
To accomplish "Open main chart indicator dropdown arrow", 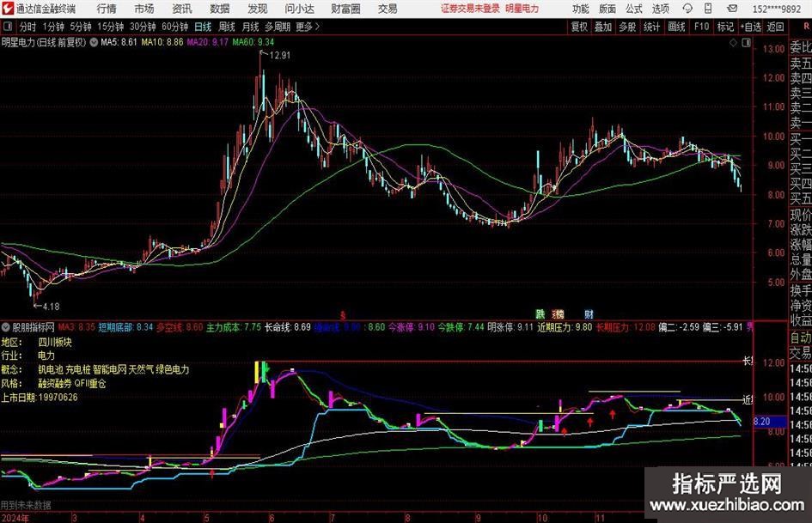I will click(x=94, y=42).
